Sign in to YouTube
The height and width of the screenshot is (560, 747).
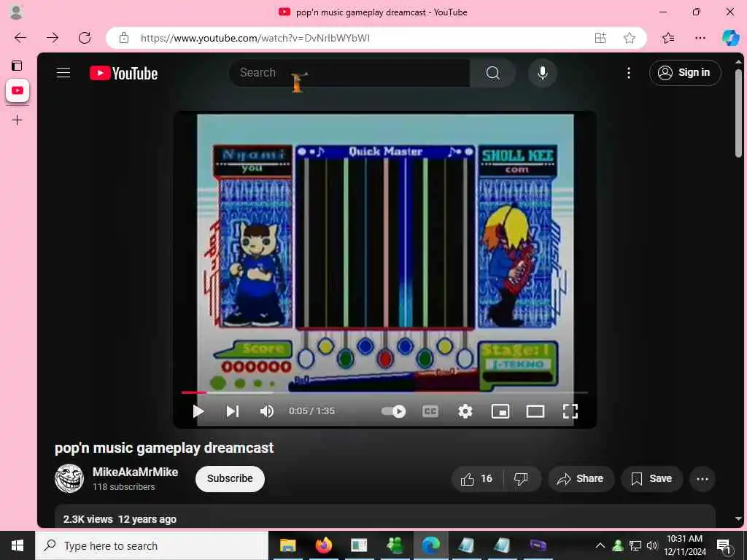pos(685,73)
